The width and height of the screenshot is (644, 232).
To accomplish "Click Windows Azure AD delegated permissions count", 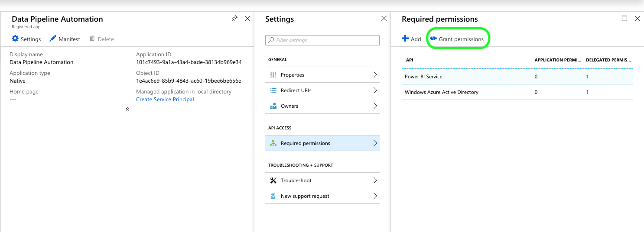I will pyautogui.click(x=588, y=92).
